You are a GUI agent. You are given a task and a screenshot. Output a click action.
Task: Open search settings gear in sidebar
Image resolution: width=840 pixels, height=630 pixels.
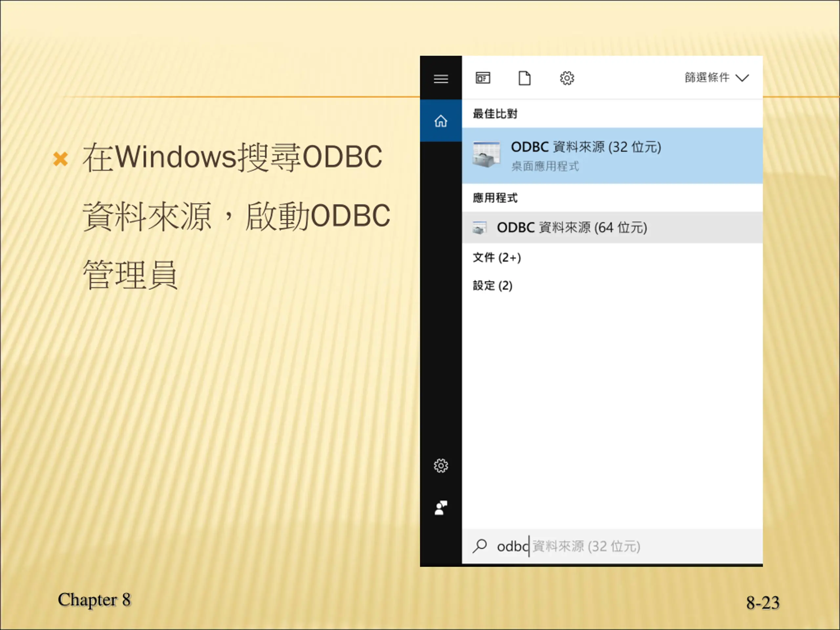click(x=441, y=466)
